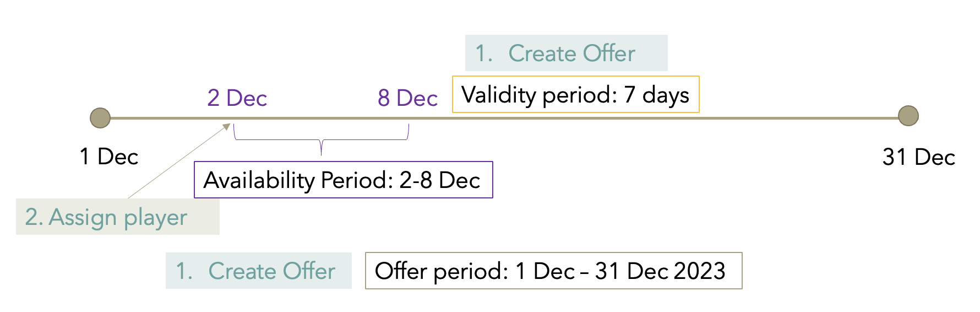Click the Create Offer box above Validity period

coord(566,53)
